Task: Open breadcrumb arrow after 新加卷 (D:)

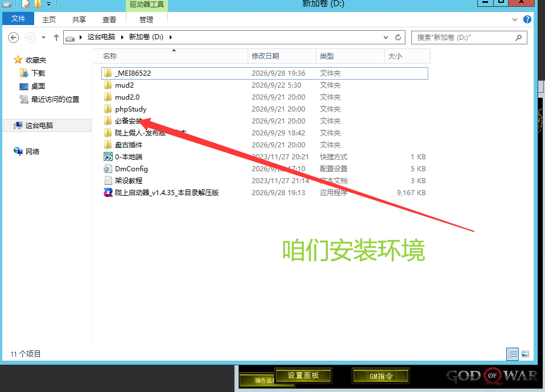Action: click(x=171, y=37)
